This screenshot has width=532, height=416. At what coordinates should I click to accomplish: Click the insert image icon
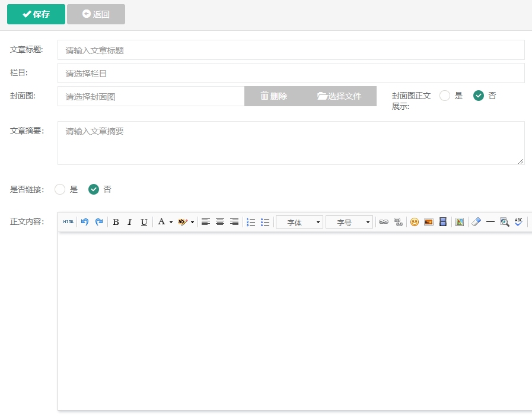coord(429,222)
